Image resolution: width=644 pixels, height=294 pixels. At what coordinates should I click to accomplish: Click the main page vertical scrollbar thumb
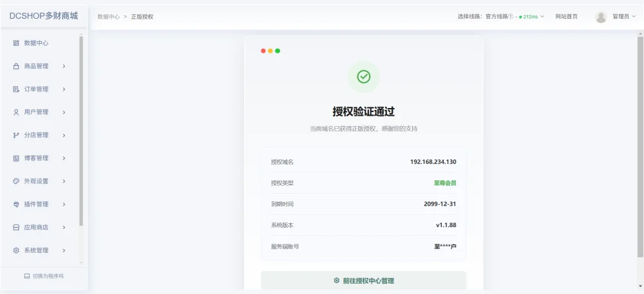click(x=640, y=147)
